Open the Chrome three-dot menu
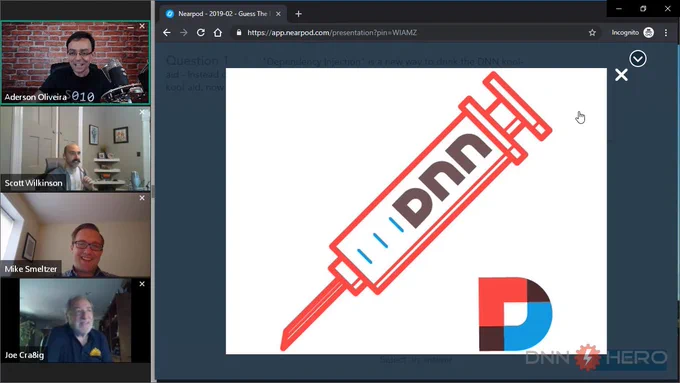 666,33
